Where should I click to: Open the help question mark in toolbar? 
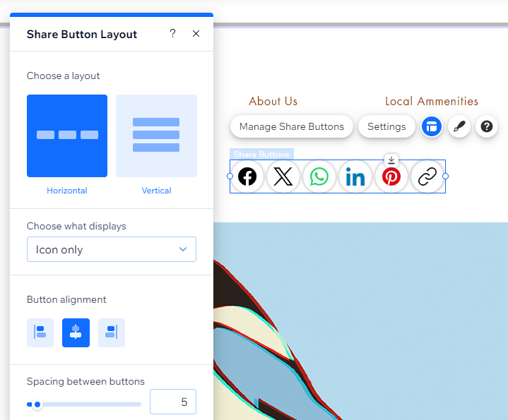tap(486, 127)
